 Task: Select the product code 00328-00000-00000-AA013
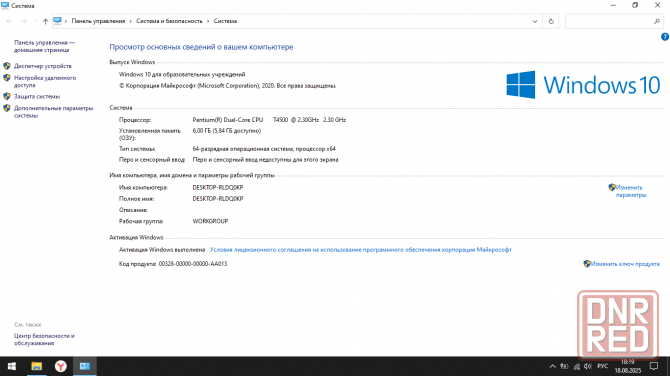[x=193, y=264]
